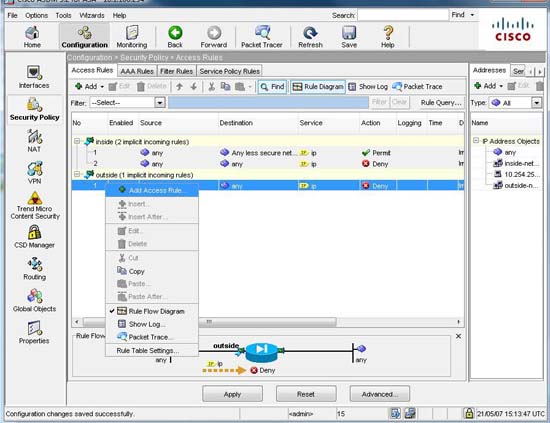Screen dimensions: 550x423
Task: Select inside-net address object in Addresses tree
Action: [x=516, y=163]
